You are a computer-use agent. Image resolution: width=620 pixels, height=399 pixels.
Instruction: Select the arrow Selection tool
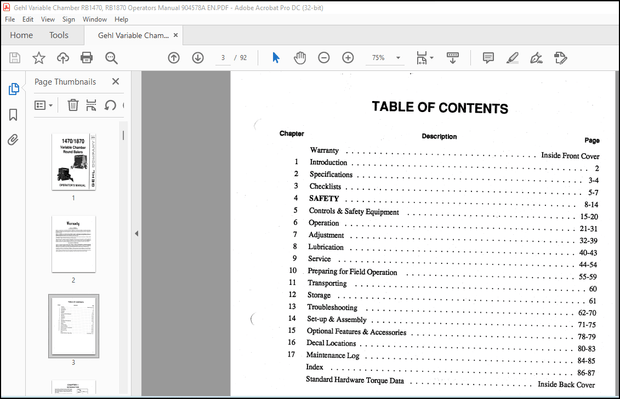[276, 58]
